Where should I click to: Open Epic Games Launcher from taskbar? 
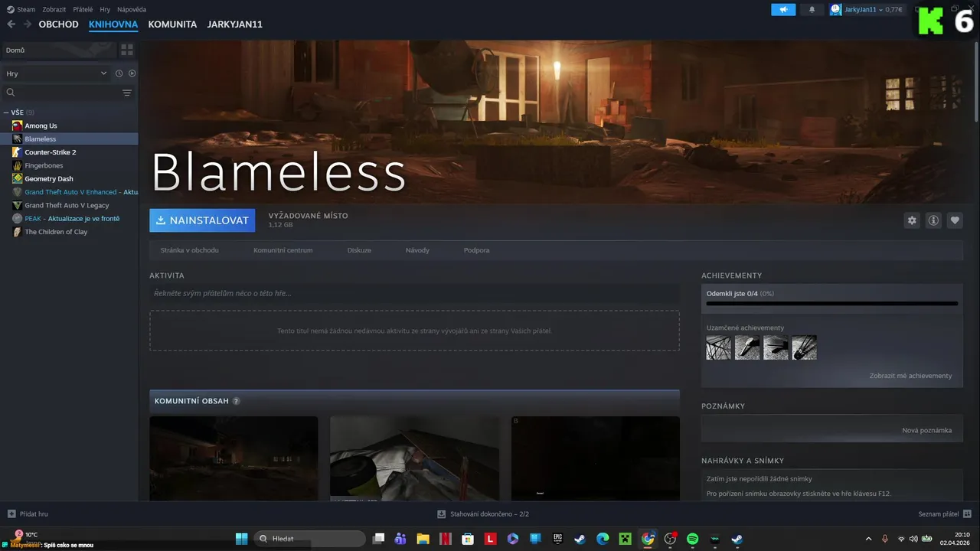coord(558,539)
